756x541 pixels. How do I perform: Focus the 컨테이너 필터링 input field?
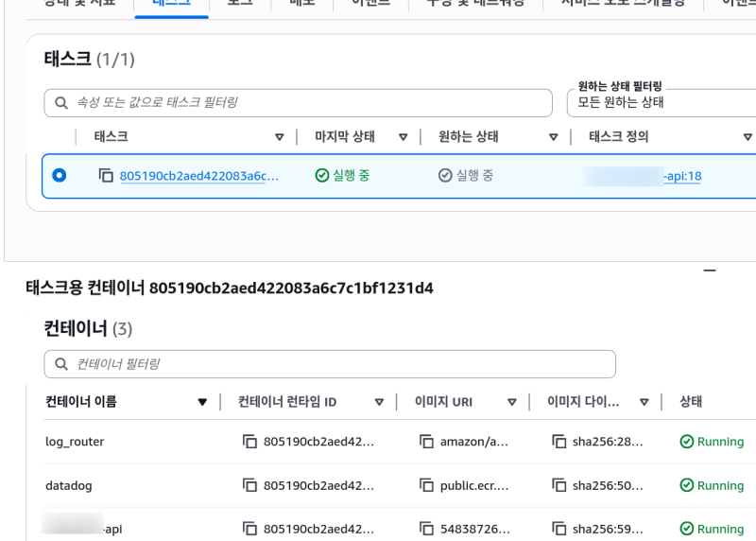(330, 364)
